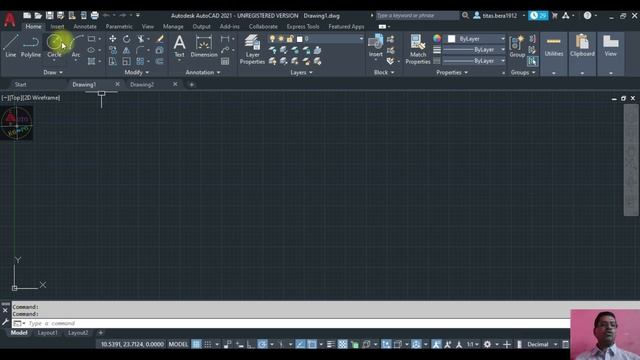Viewport: 640px width, 360px height.
Task: Click the [-][Top][2D Wireframe] viewport label
Action: click(x=31, y=98)
